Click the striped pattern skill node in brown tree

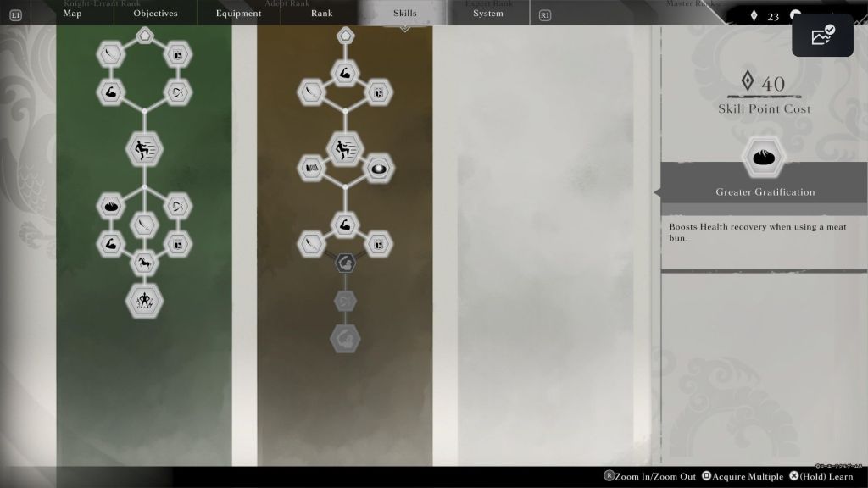point(310,168)
